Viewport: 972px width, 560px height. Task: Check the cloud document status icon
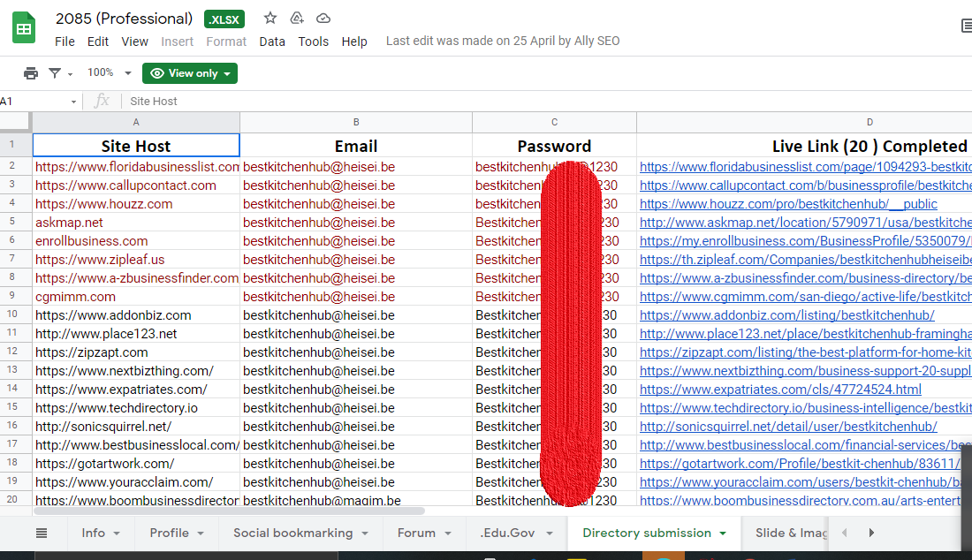point(323,19)
